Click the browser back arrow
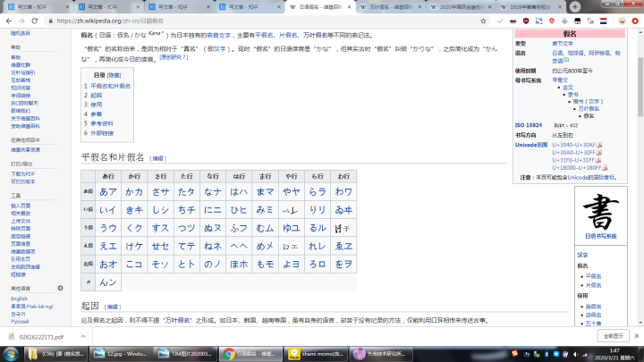 [x=8, y=20]
